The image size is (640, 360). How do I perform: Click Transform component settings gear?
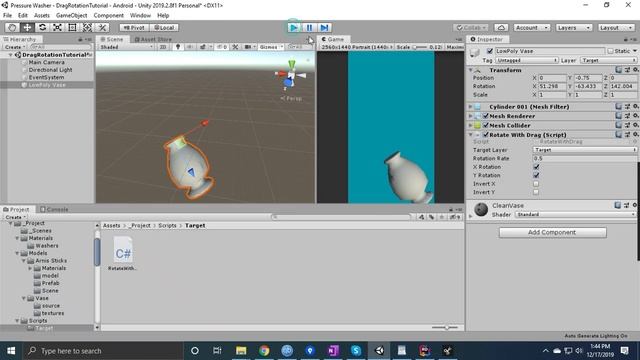(636, 70)
